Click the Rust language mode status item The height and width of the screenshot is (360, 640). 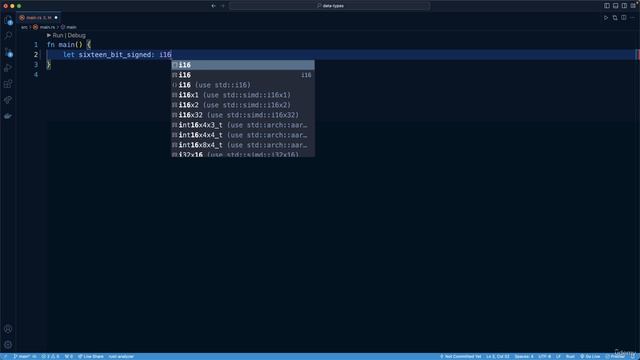click(x=570, y=356)
